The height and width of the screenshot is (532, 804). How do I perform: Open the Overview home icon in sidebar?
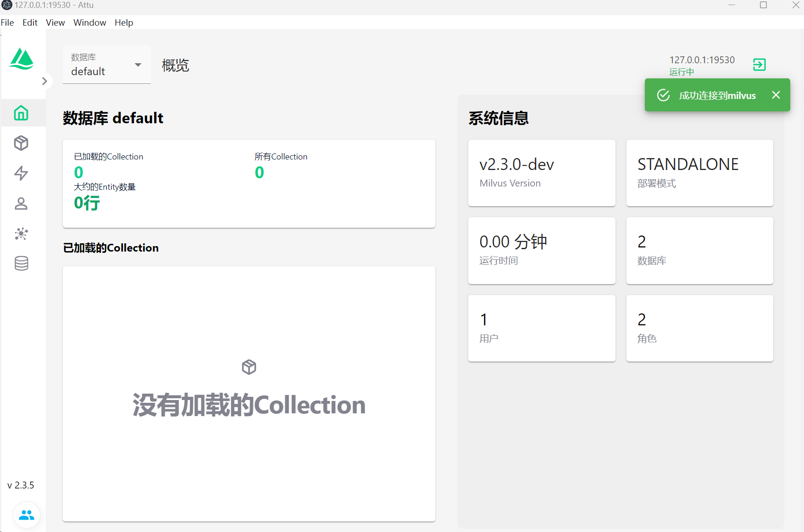pos(21,113)
